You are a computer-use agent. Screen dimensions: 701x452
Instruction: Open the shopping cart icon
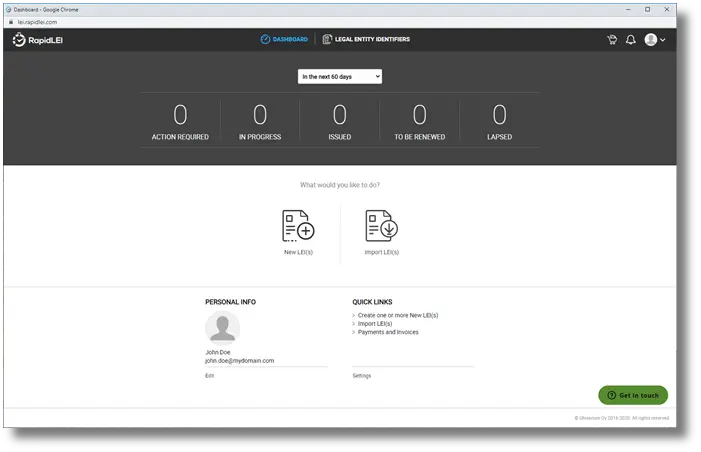pyautogui.click(x=612, y=40)
